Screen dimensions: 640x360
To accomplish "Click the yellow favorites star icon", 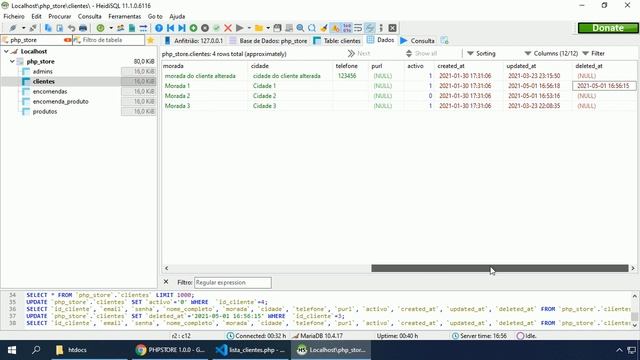I will [150, 40].
